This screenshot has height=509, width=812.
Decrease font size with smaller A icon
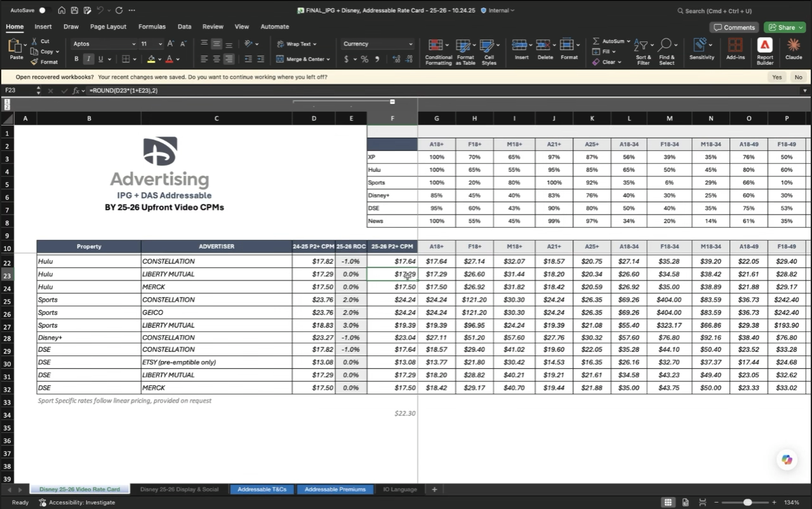[183, 44]
